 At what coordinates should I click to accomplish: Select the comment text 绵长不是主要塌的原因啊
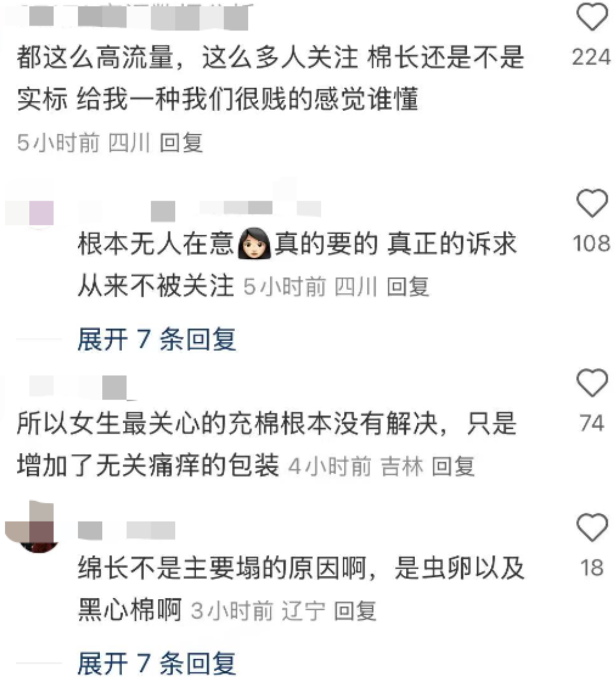[222, 568]
